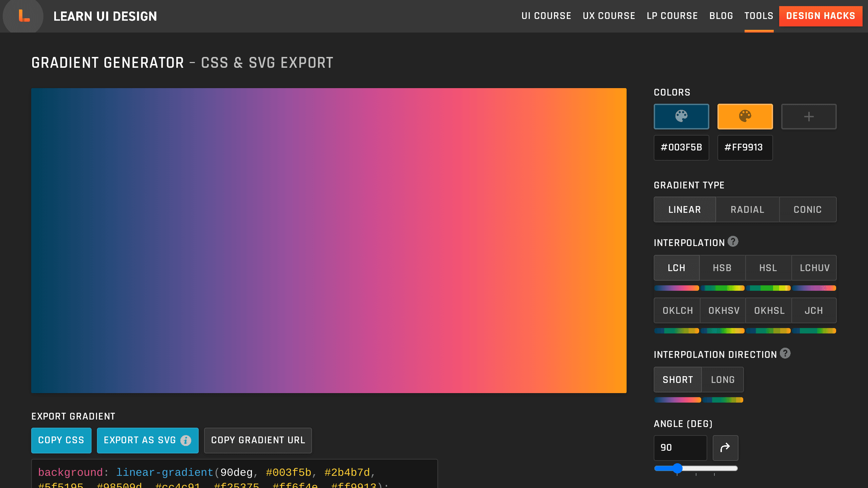Select LONG interpolation direction
Screen dimensions: 868x488
tap(723, 379)
